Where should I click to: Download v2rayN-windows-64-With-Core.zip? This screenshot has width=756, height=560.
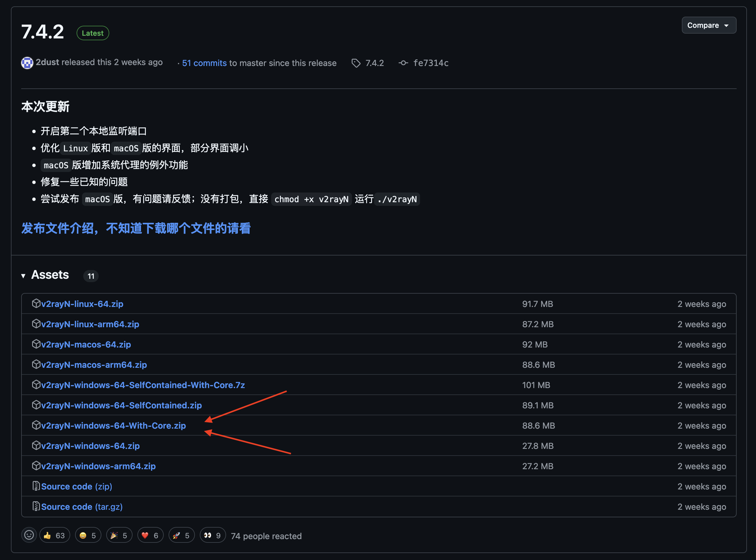[x=113, y=425]
